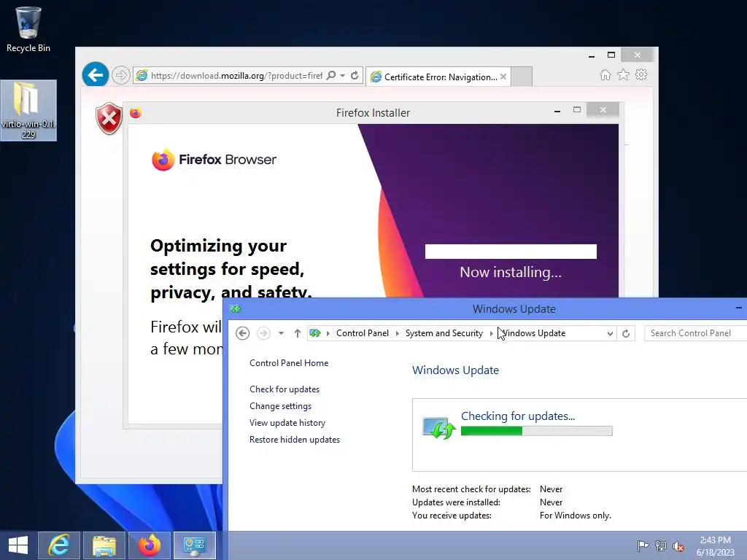Image resolution: width=747 pixels, height=560 pixels.
Task: Open a new tab in Internet Explorer
Action: (522, 77)
